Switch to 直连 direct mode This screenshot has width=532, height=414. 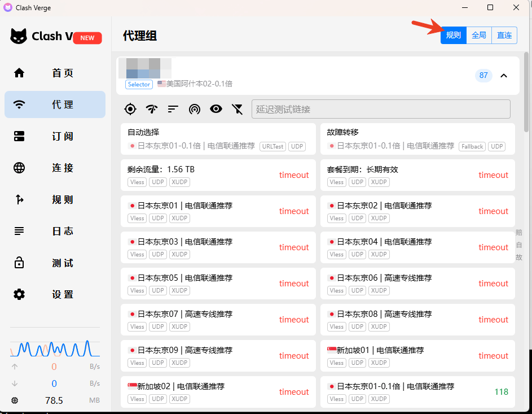tap(504, 35)
